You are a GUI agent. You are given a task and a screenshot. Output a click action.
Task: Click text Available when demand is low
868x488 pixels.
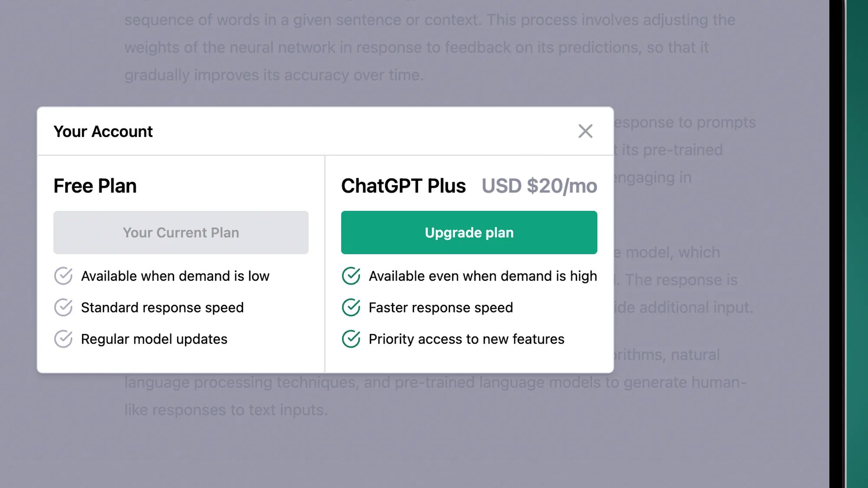[175, 276]
